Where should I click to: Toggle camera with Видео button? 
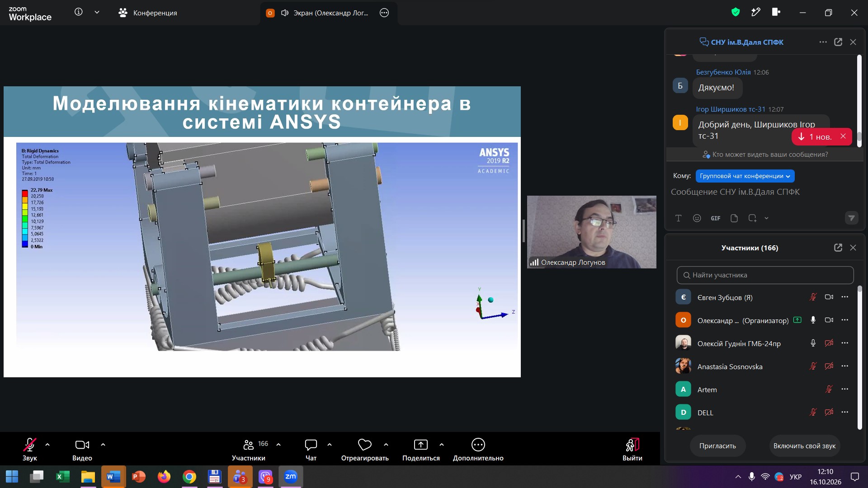pos(82,449)
